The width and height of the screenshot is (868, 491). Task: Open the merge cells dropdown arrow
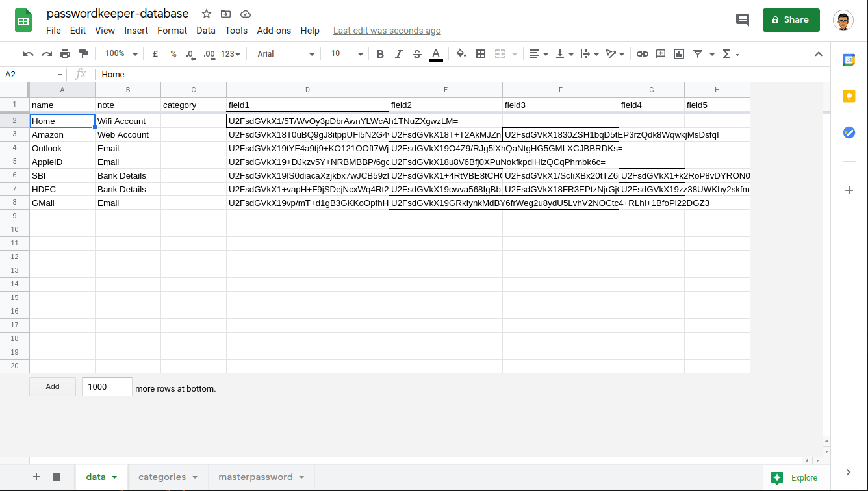point(515,55)
